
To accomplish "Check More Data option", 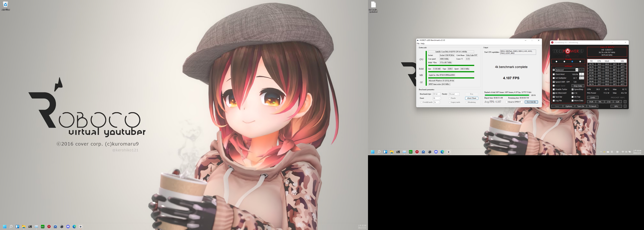I will [x=573, y=100].
